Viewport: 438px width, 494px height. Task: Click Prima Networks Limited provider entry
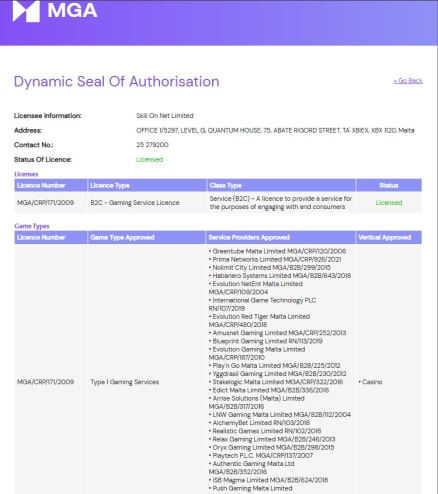pos(275,259)
